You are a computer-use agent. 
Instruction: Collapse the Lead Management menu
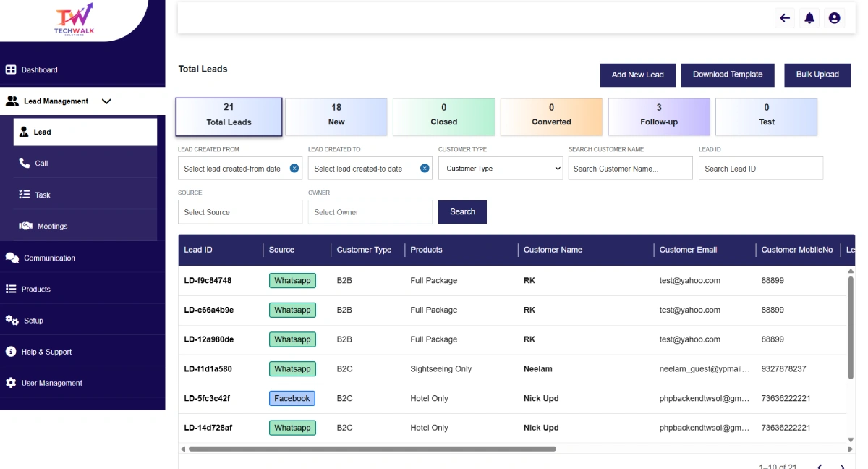[106, 101]
